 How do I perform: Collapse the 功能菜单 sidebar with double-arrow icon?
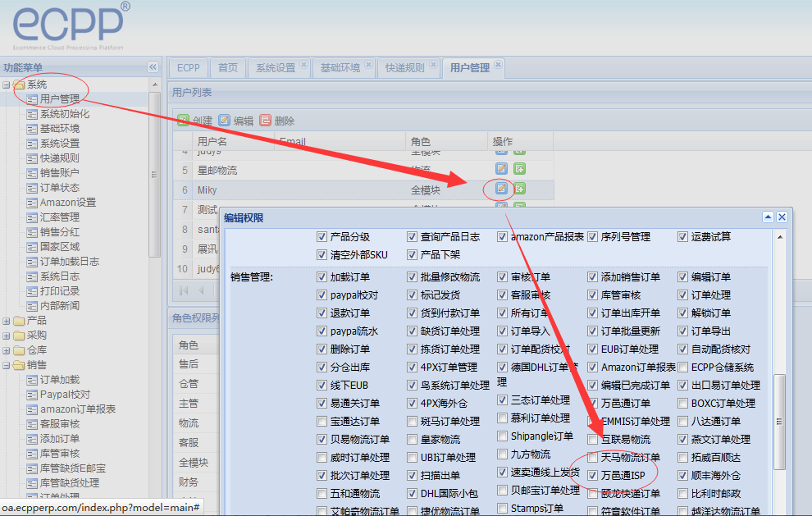153,67
